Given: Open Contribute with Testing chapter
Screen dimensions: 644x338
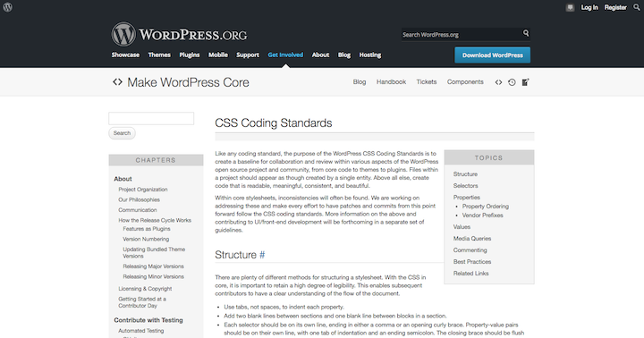Looking at the screenshot, I should click(148, 320).
